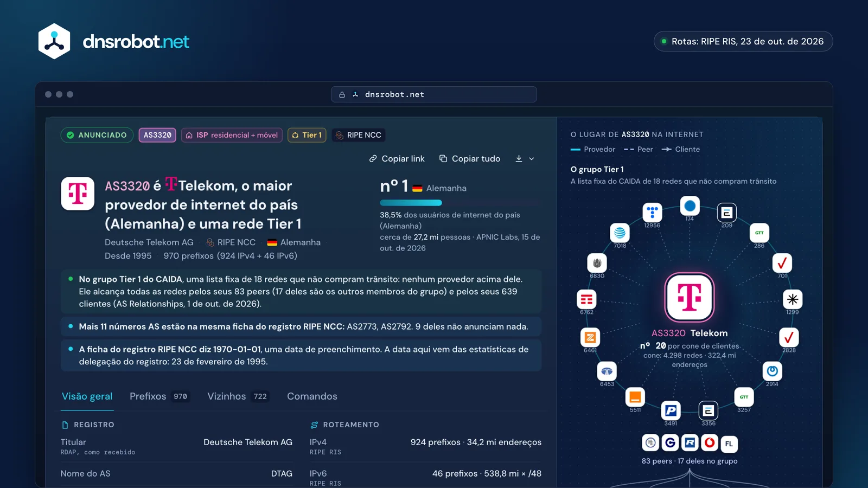
Task: Select the AS209 node icon
Action: [x=727, y=213]
